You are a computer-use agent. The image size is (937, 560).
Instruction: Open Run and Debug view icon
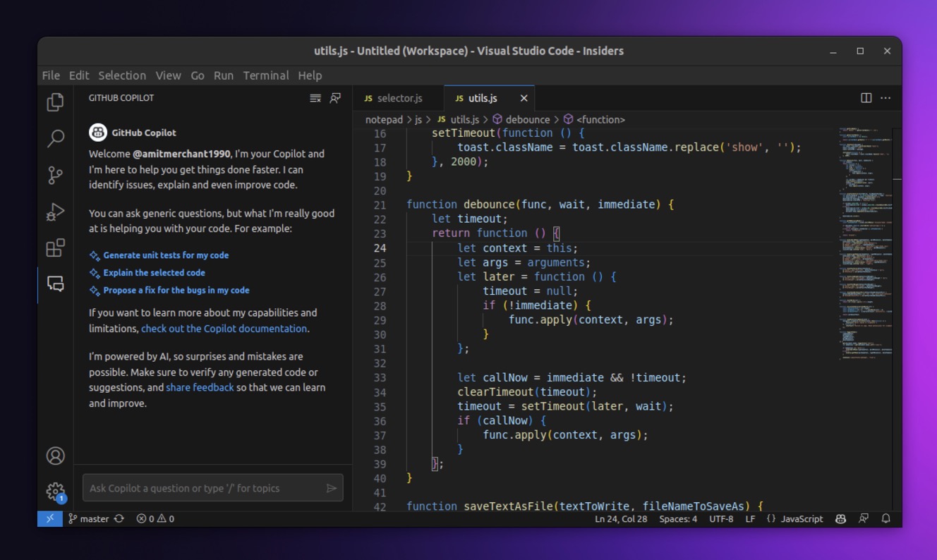tap(55, 212)
